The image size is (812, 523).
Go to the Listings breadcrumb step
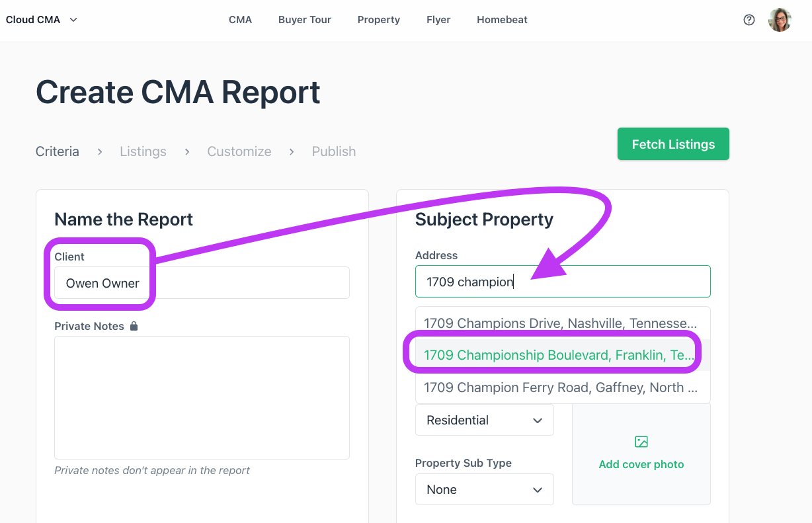[143, 151]
